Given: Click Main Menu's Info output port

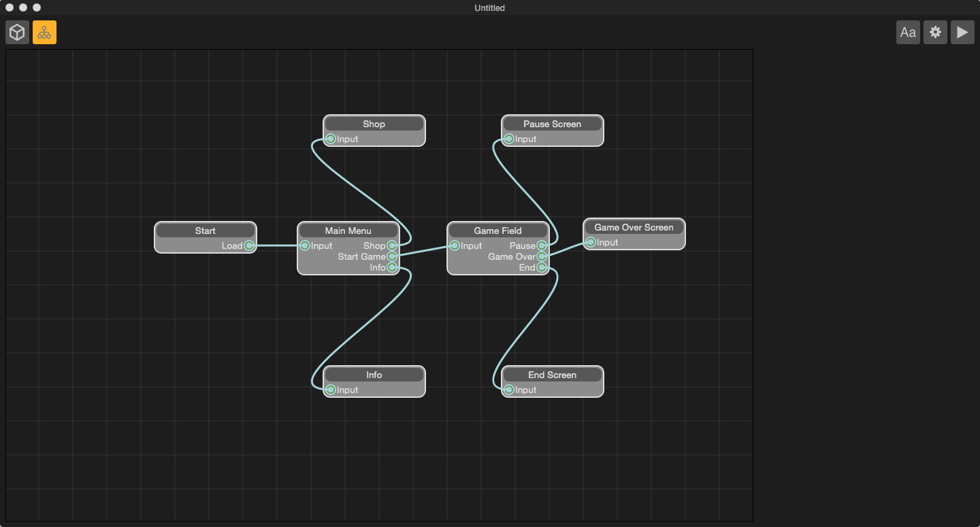Looking at the screenshot, I should click(x=392, y=267).
